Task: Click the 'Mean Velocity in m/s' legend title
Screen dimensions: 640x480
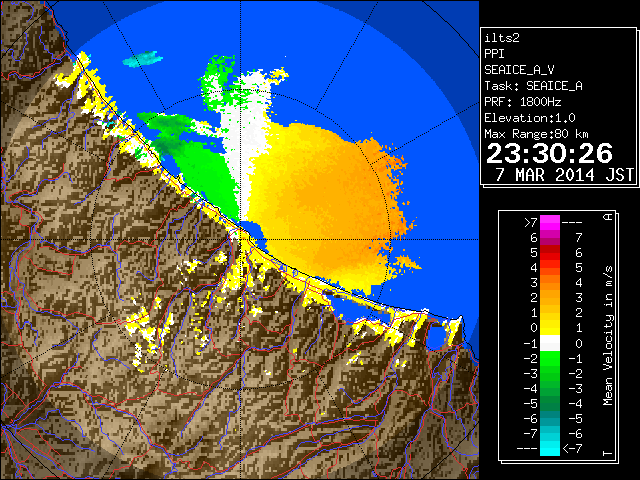Action: coord(608,336)
